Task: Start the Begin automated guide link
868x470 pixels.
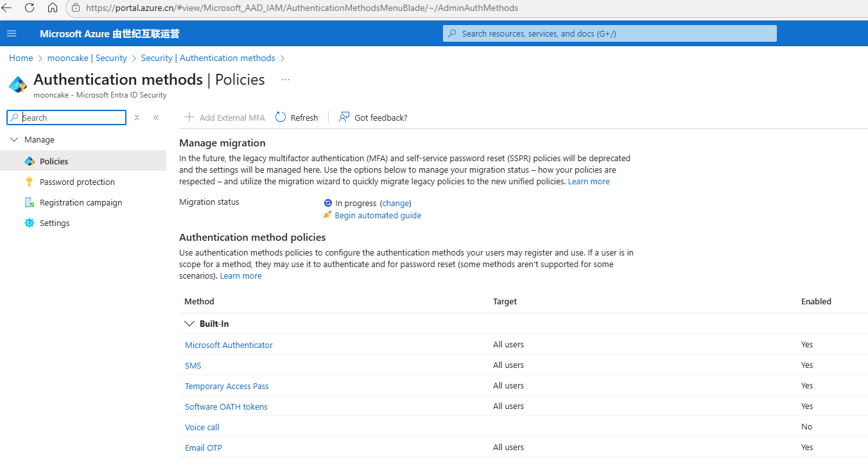Action: click(378, 215)
